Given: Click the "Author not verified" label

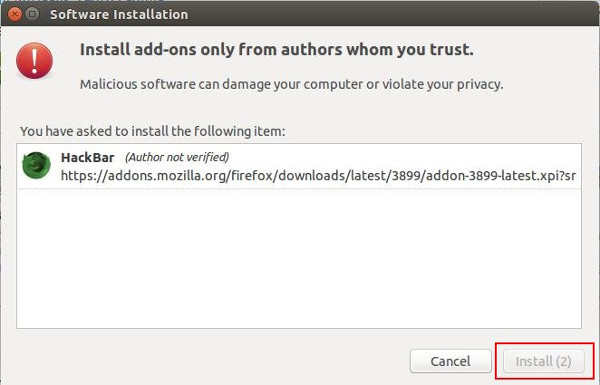Looking at the screenshot, I should click(x=177, y=157).
